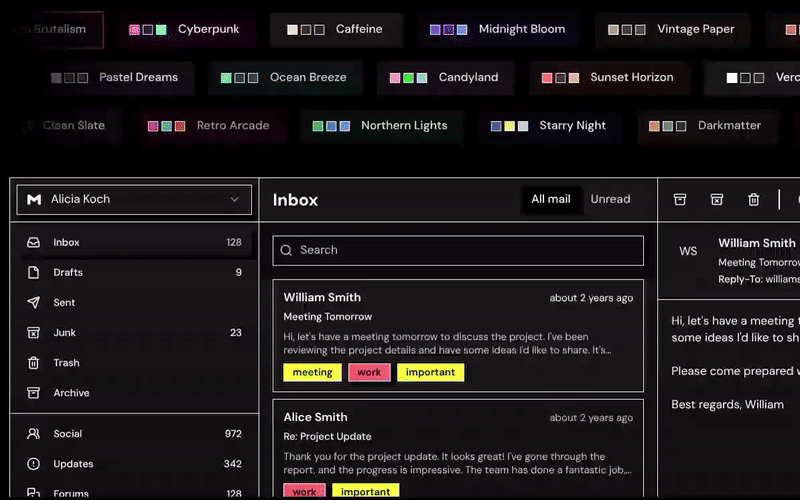Screen dimensions: 800x500
Task: Apply the Retro Arcade theme
Action: [x=212, y=126]
